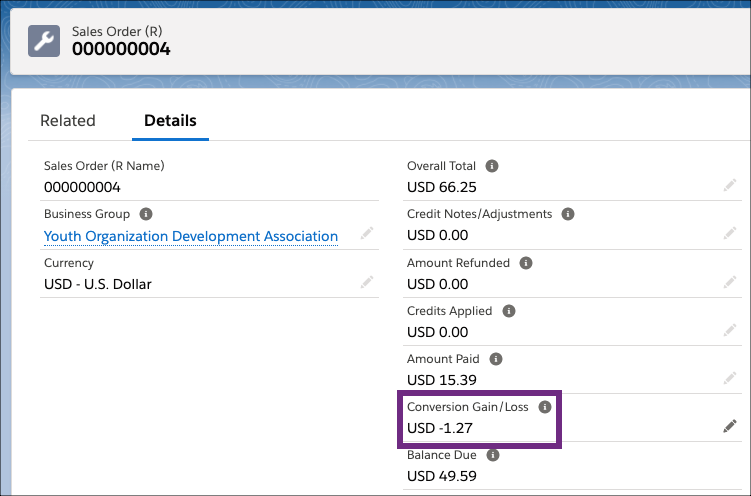751x496 pixels.
Task: Edit Conversion Gain/Loss with pencil icon
Action: [730, 426]
